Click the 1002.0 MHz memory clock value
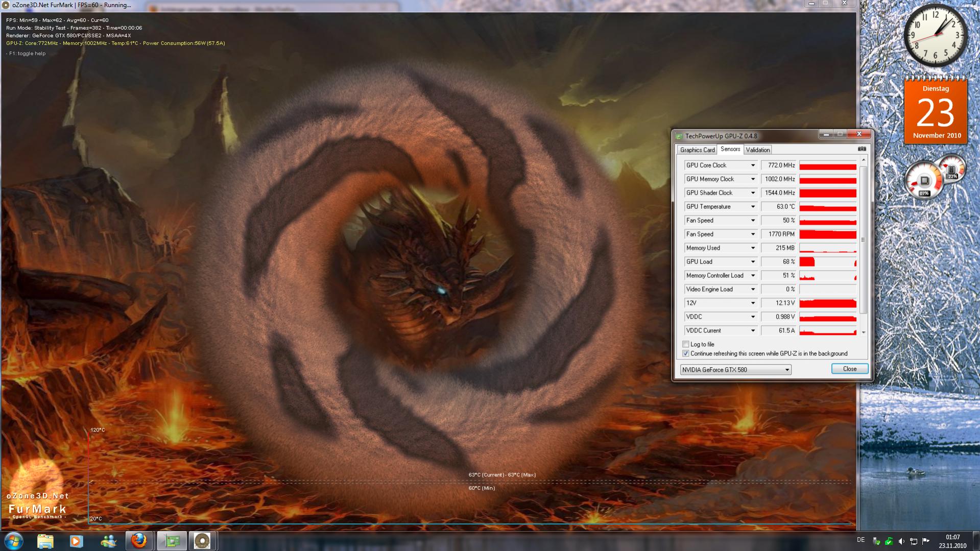980x551 pixels. click(778, 179)
